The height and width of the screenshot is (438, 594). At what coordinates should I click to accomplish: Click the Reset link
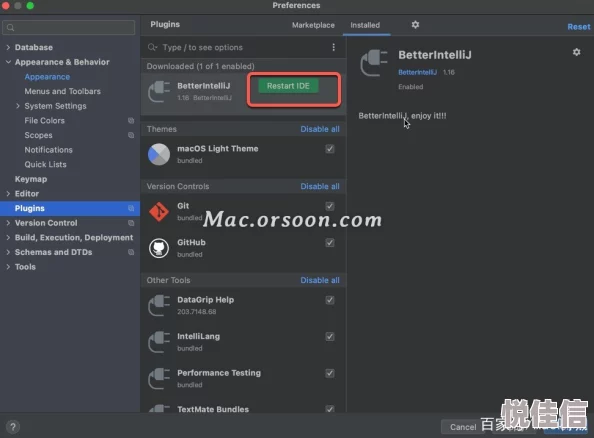(578, 27)
